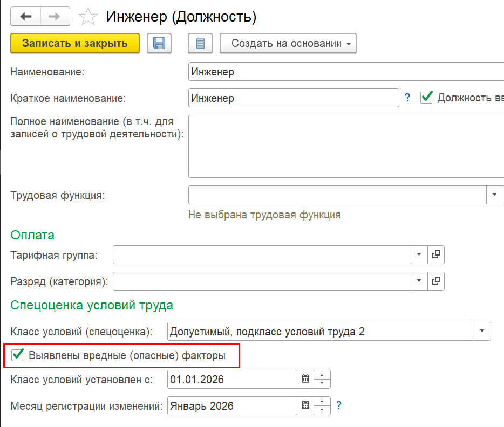Toggle the Должность checkbox near Краткое наименование
The height and width of the screenshot is (427, 504).
point(427,98)
